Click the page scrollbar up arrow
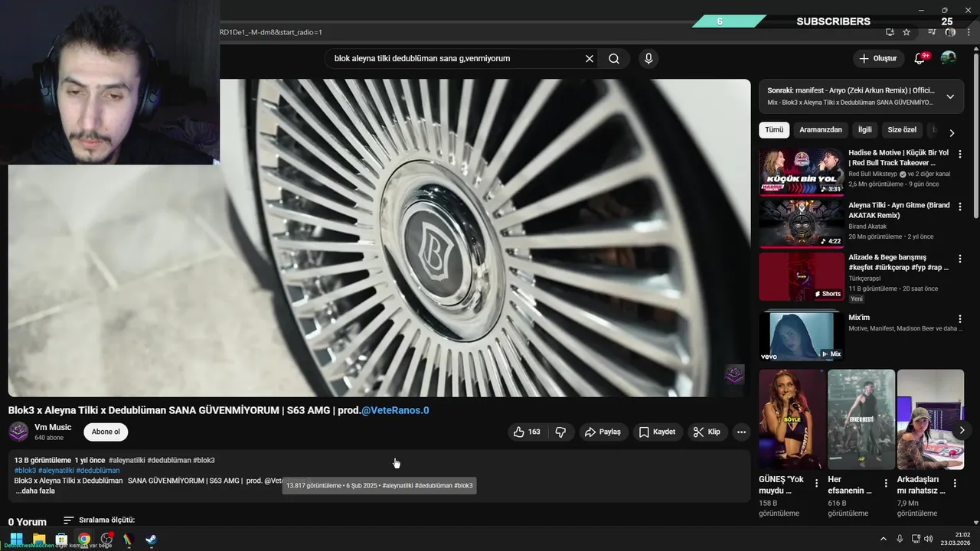 pos(975,51)
